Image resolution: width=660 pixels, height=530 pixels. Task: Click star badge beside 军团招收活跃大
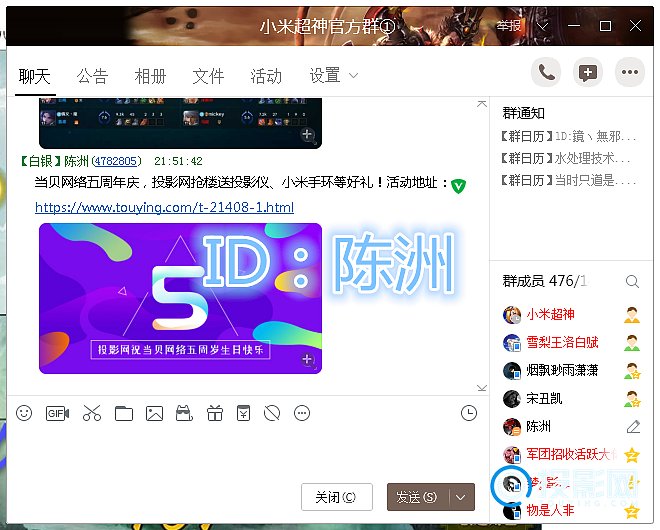tap(632, 455)
